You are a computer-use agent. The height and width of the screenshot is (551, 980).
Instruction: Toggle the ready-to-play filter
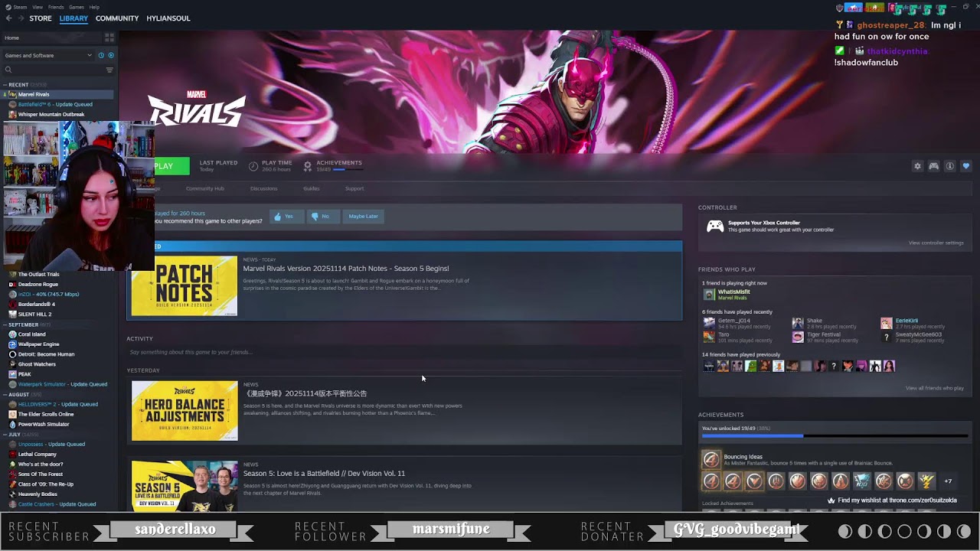[x=111, y=55]
